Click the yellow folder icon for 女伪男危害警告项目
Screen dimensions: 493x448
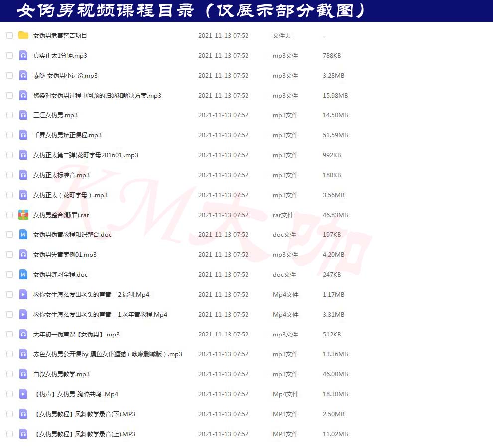pos(23,35)
